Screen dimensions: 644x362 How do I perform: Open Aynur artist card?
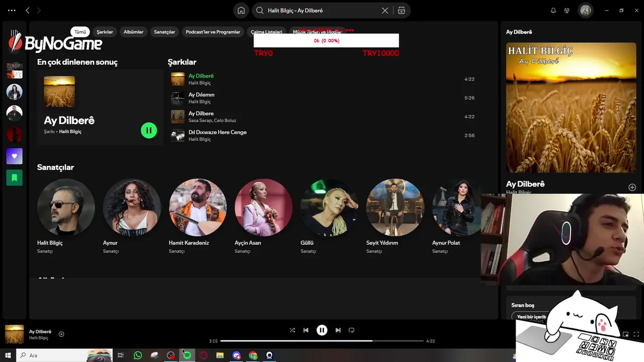click(132, 216)
